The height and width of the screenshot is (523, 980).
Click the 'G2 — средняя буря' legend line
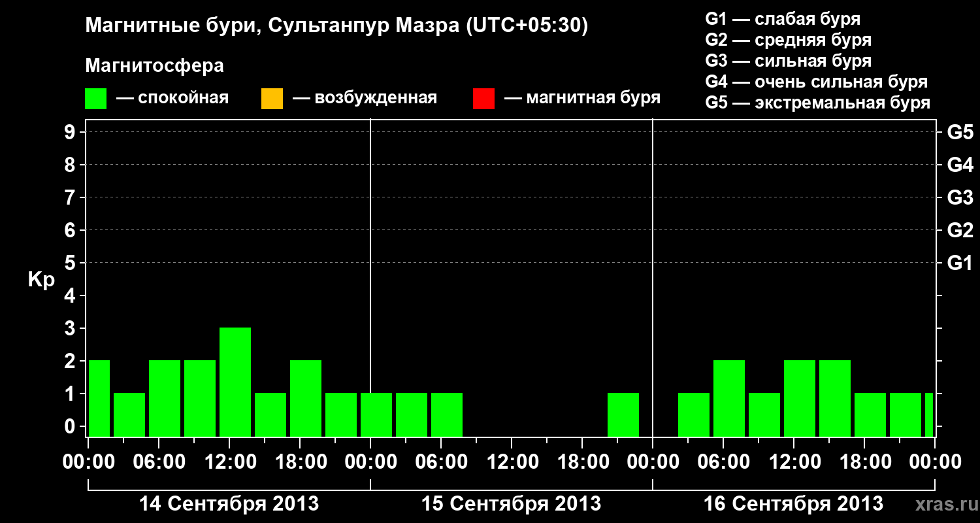pyautogui.click(x=788, y=40)
